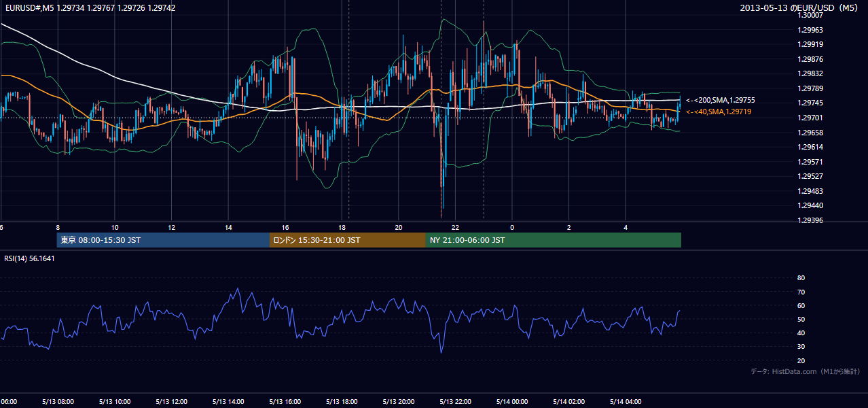Click the 5/13 20:00 bottom time label
The image size is (868, 408).
[x=399, y=402]
